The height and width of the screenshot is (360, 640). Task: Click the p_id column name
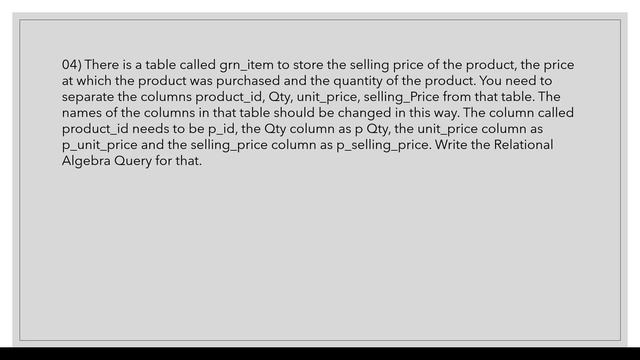(222, 129)
